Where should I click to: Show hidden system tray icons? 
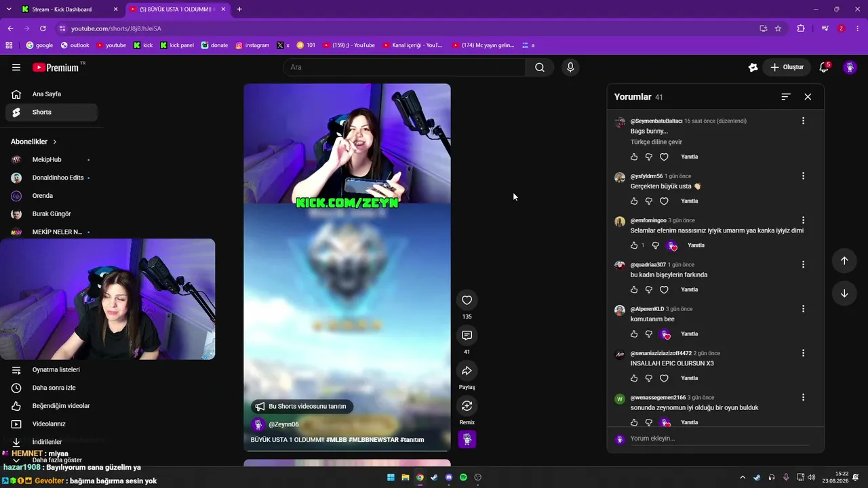743,478
